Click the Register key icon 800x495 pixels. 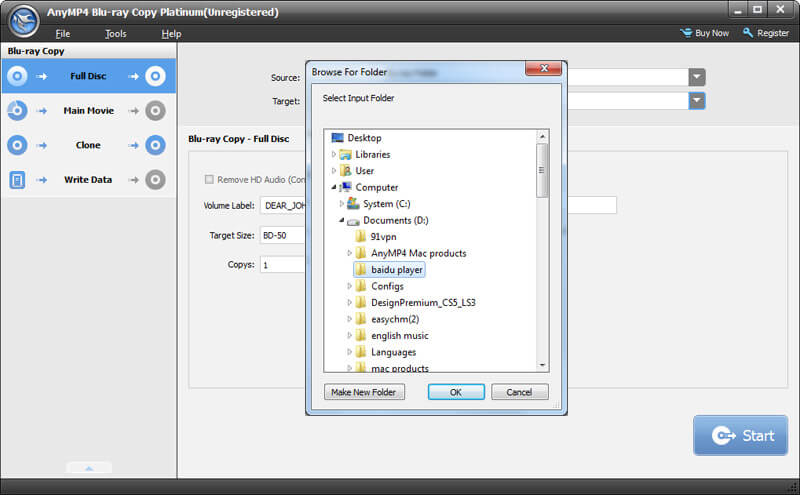pos(747,33)
